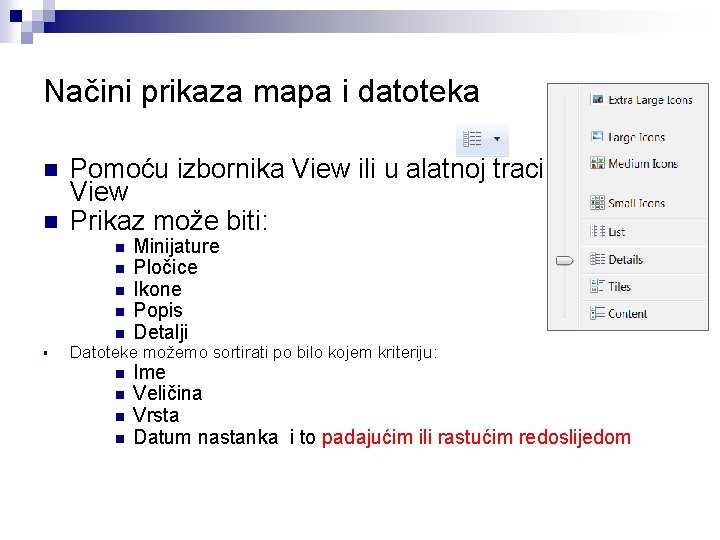Image resolution: width=720 pixels, height=540 pixels.
Task: Click the Details view icon
Action: coord(597,259)
